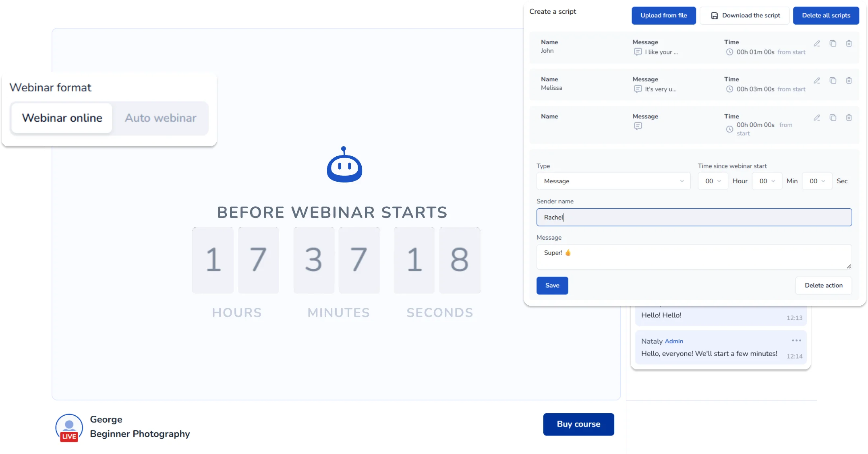868x454 pixels.
Task: Expand the Sec time dropdown
Action: pyautogui.click(x=817, y=181)
